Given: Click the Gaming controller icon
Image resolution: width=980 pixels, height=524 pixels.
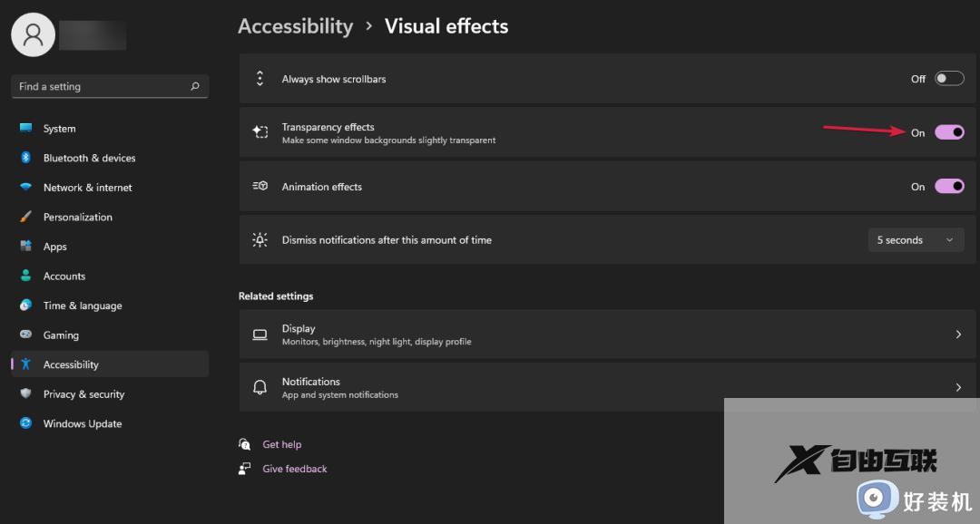Looking at the screenshot, I should click(x=25, y=335).
